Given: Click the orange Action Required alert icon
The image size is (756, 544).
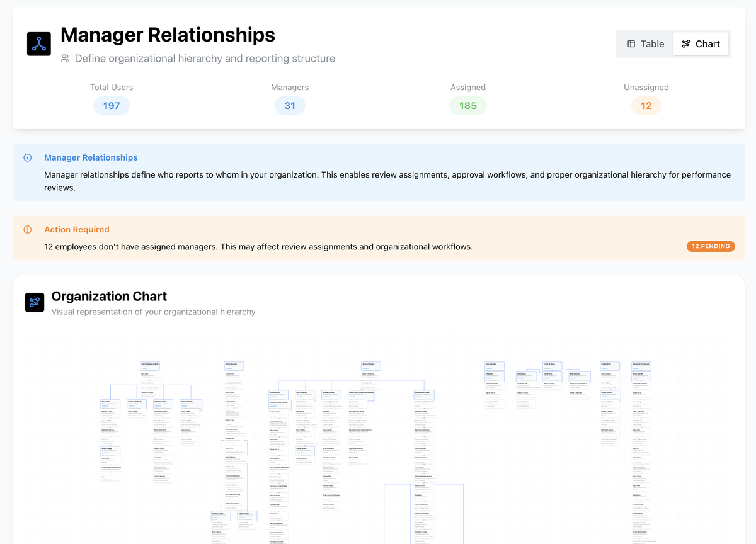Looking at the screenshot, I should [x=28, y=230].
